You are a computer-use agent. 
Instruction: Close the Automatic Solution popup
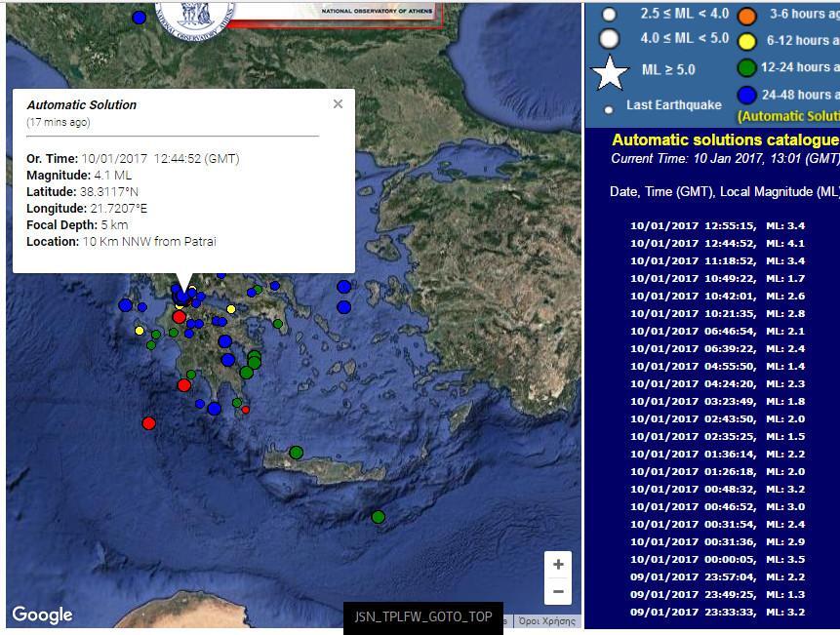tap(338, 104)
